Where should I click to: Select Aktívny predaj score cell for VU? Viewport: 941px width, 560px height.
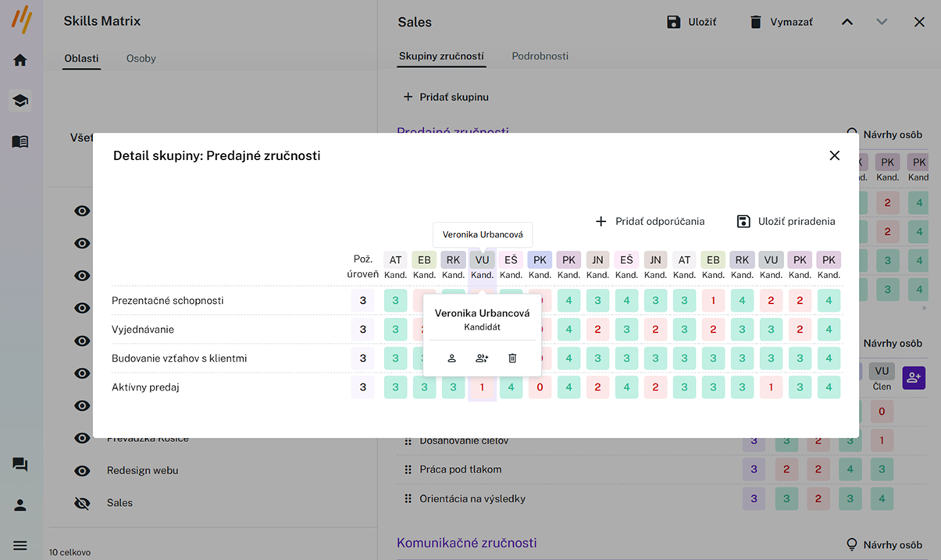click(482, 387)
